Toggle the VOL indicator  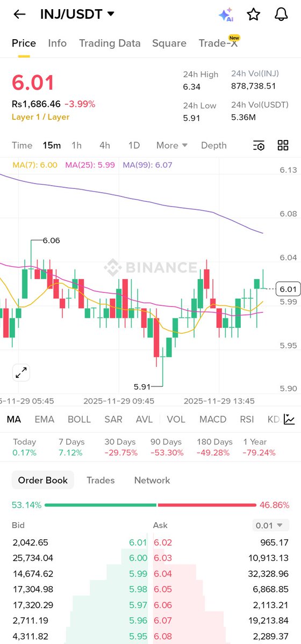tap(176, 419)
